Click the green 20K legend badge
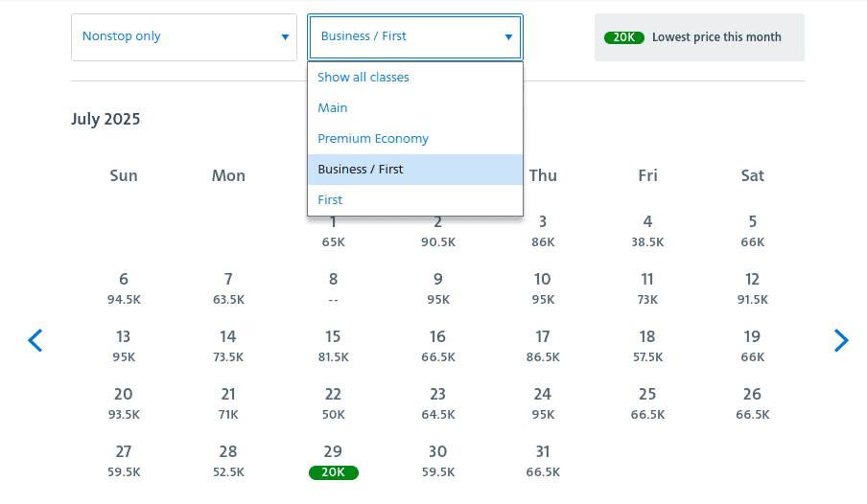 point(623,37)
